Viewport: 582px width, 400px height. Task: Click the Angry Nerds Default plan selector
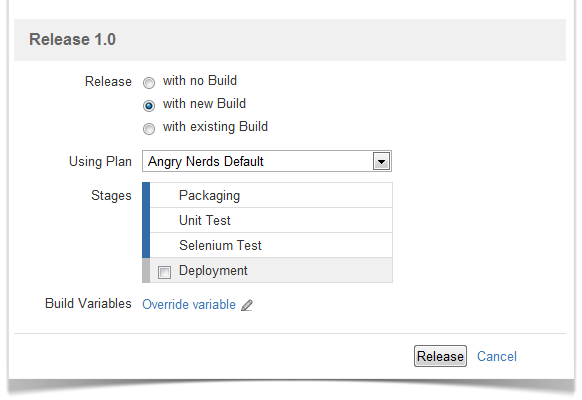pos(267,161)
